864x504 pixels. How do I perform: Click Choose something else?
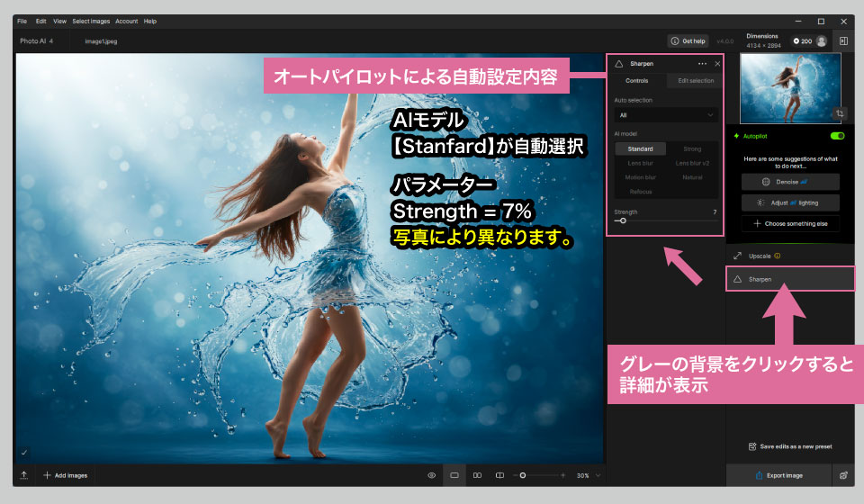tap(790, 223)
